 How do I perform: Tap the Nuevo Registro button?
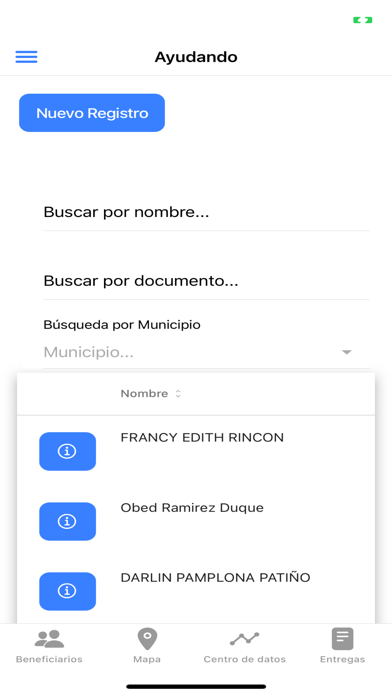92,113
